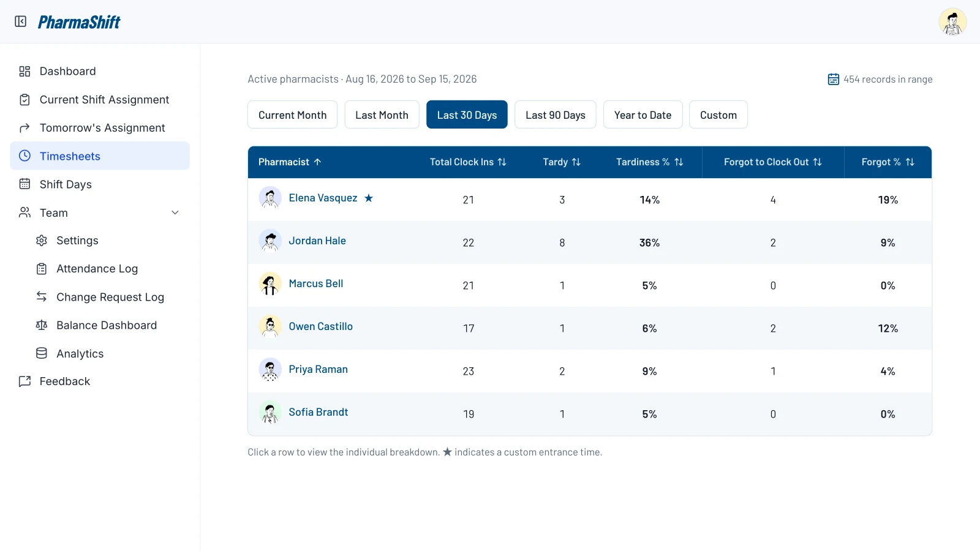Open the Custom date range option
Viewport: 980px width, 551px height.
click(x=718, y=114)
